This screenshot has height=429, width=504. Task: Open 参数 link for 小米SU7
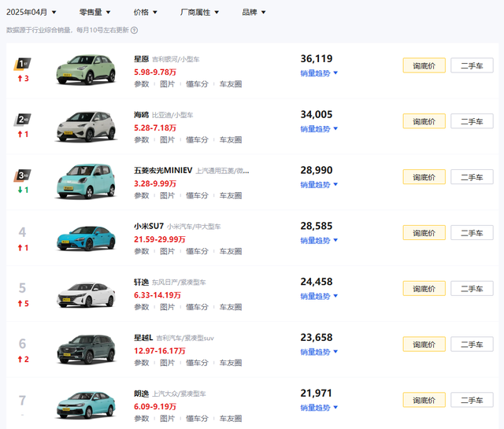[141, 252]
